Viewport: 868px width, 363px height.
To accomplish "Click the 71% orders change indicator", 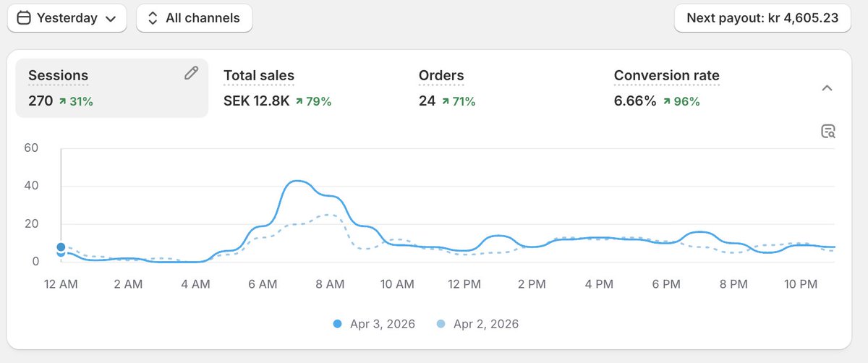I will [459, 101].
